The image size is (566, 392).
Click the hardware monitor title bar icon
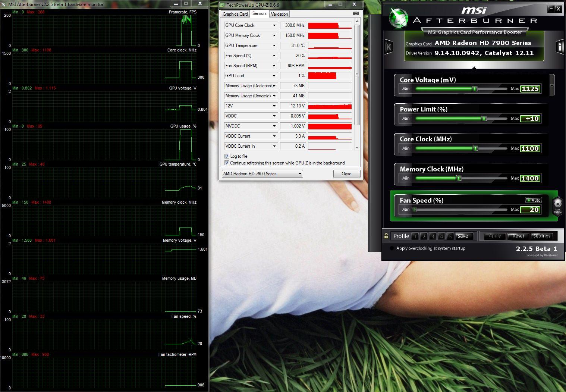4,4
